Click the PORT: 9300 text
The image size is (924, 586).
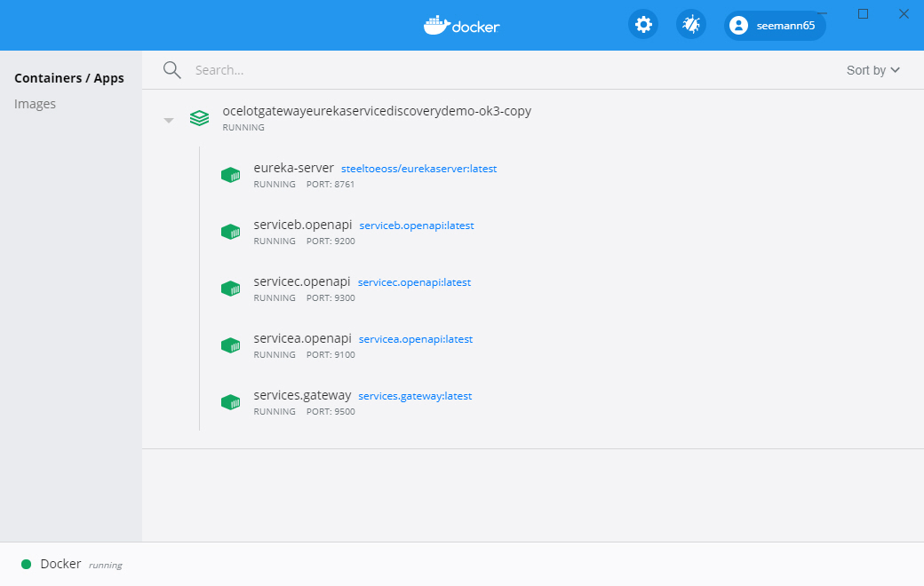point(331,298)
